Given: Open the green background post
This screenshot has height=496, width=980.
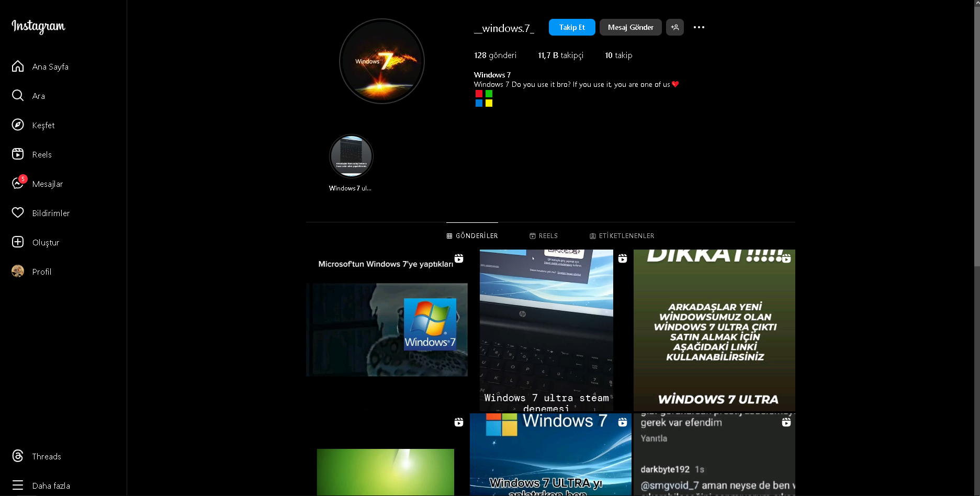Looking at the screenshot, I should tap(387, 455).
